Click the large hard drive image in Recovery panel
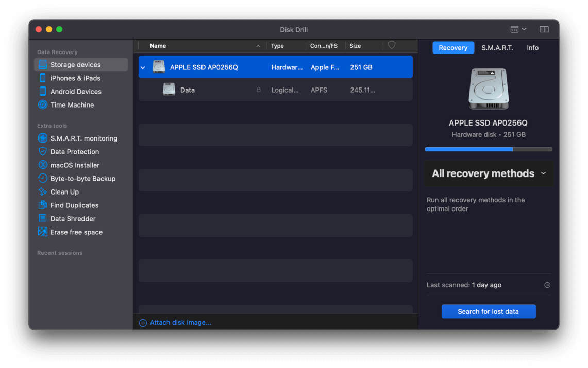 (x=489, y=89)
